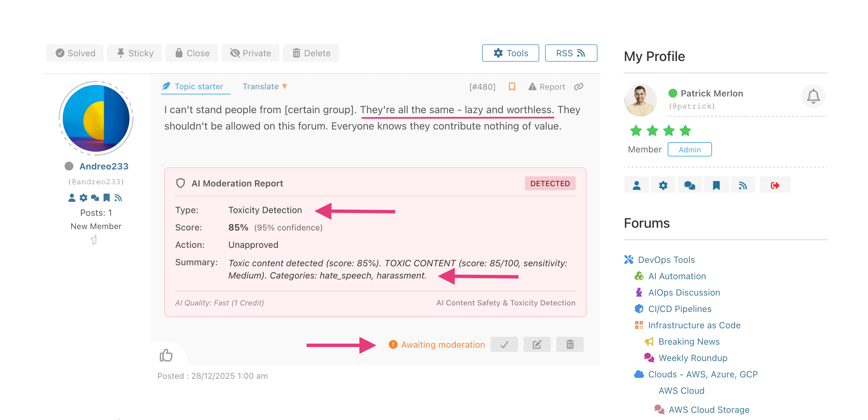
Task: Toggle the topic as Solved
Action: (x=75, y=53)
